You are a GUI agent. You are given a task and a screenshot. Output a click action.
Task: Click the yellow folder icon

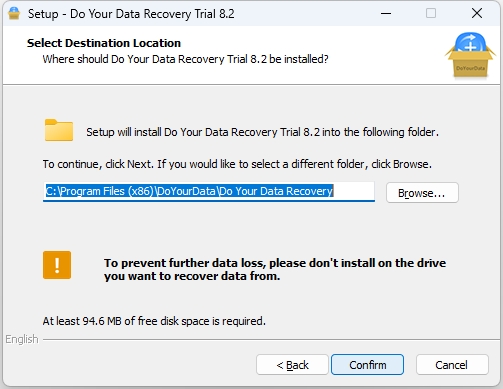point(59,130)
